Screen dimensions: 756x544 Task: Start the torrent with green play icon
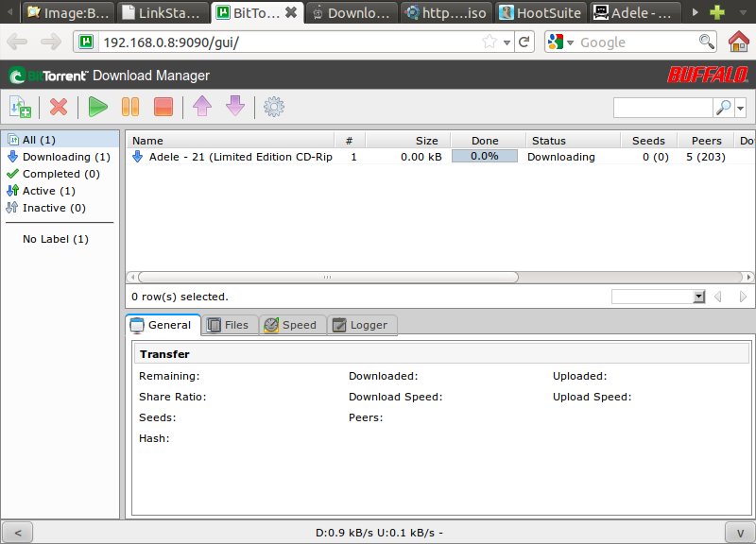(x=97, y=108)
